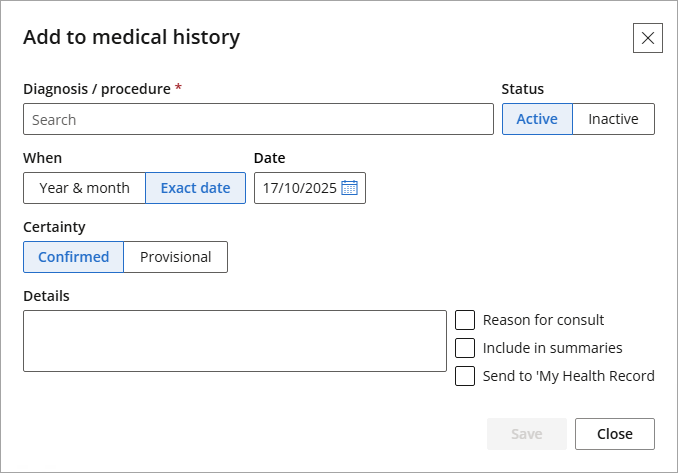Screen dimensions: 678x473
Task: Click the 'Diagnosis / procedure' field label
Action: click(96, 88)
